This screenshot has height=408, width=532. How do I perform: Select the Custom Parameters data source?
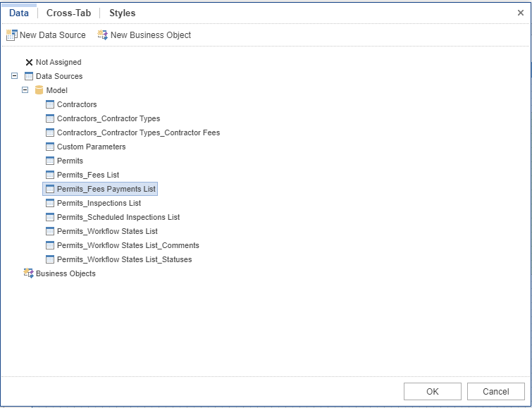(x=92, y=147)
